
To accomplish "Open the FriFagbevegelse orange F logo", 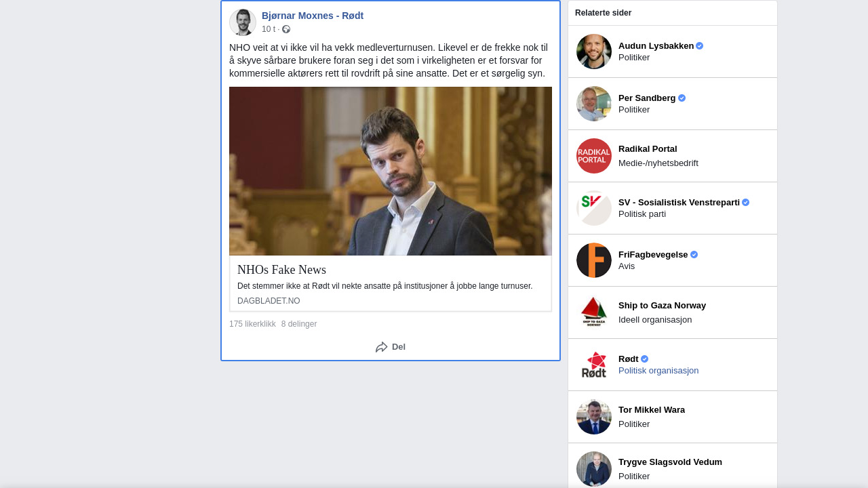I will click(594, 260).
